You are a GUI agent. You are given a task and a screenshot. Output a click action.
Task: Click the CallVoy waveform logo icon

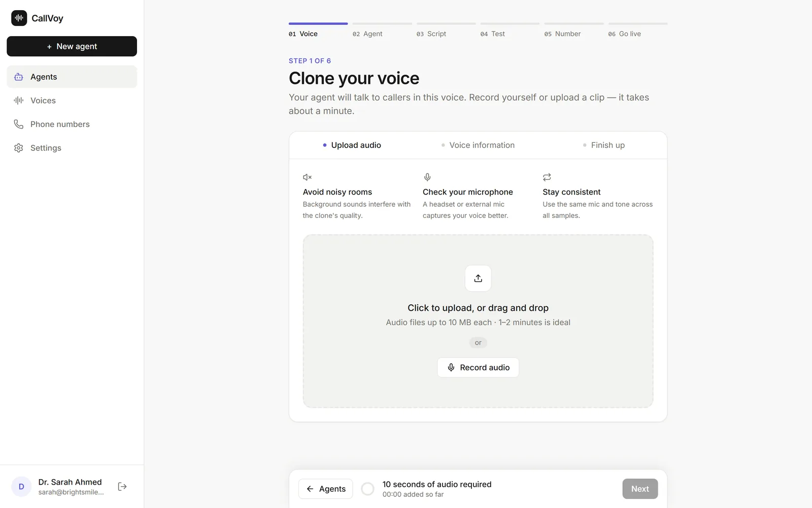click(19, 18)
